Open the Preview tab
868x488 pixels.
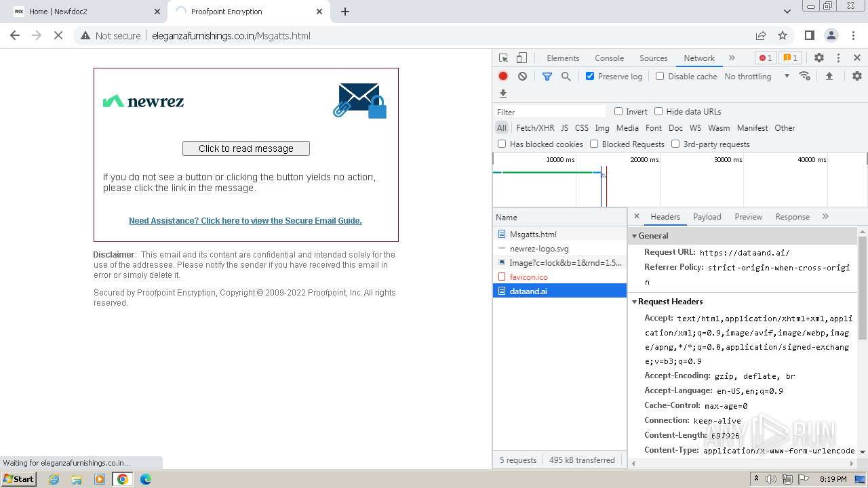(x=748, y=216)
